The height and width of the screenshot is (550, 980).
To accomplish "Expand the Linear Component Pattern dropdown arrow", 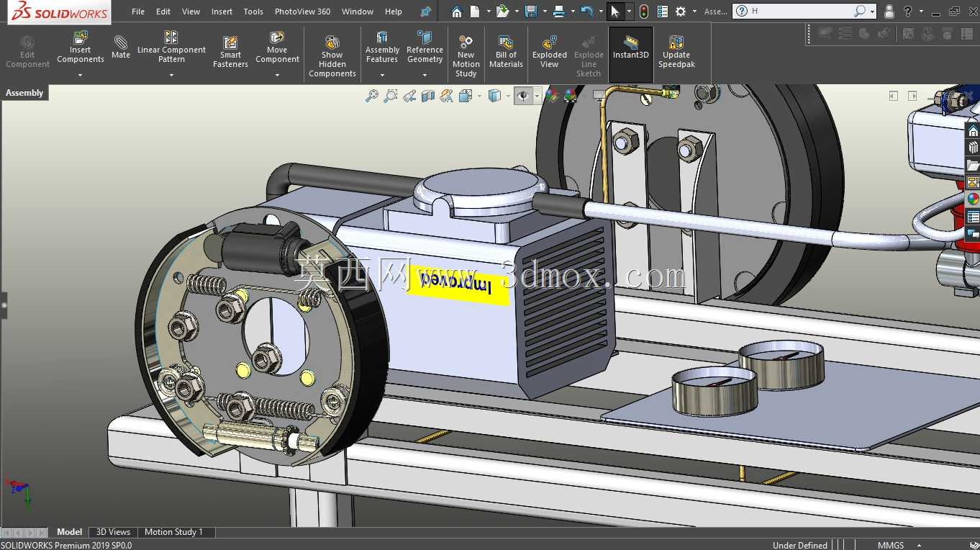I will click(x=171, y=75).
